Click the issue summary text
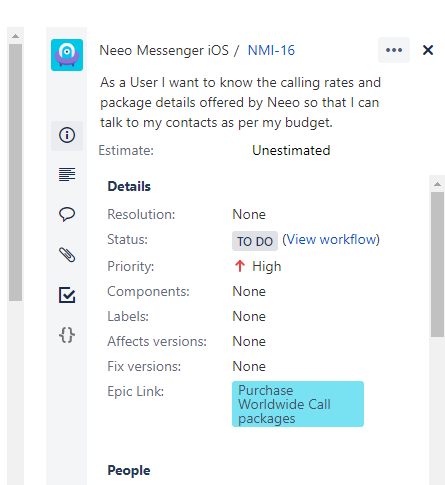Viewport: 445px width, 485px height. [240, 102]
